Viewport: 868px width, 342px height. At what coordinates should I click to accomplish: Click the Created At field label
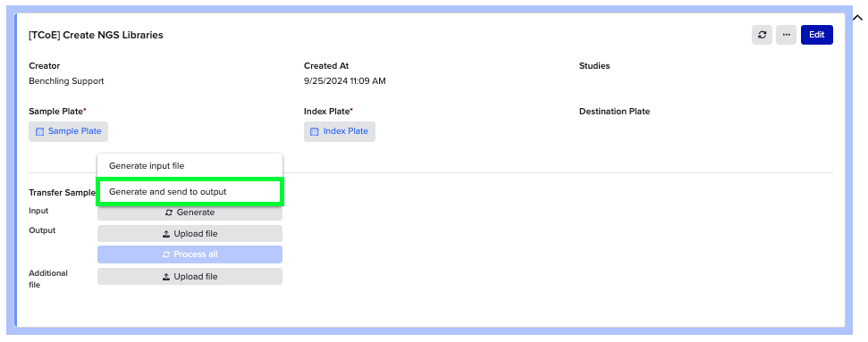coord(326,66)
